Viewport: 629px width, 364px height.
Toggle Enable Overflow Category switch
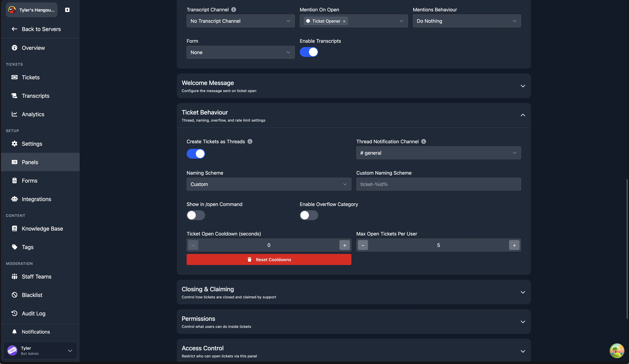309,215
